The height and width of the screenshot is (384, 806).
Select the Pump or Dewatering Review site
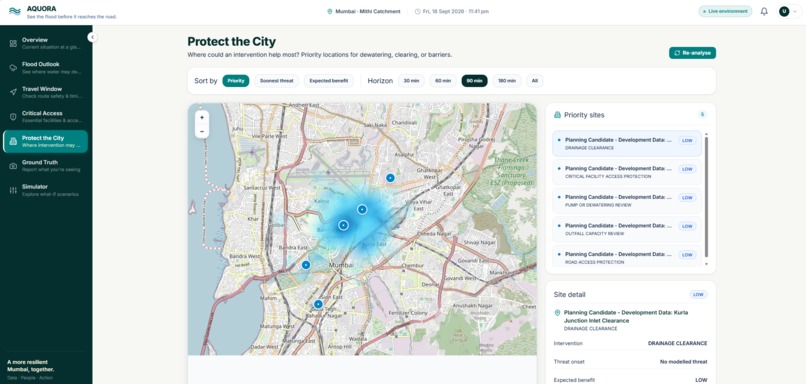pyautogui.click(x=627, y=201)
